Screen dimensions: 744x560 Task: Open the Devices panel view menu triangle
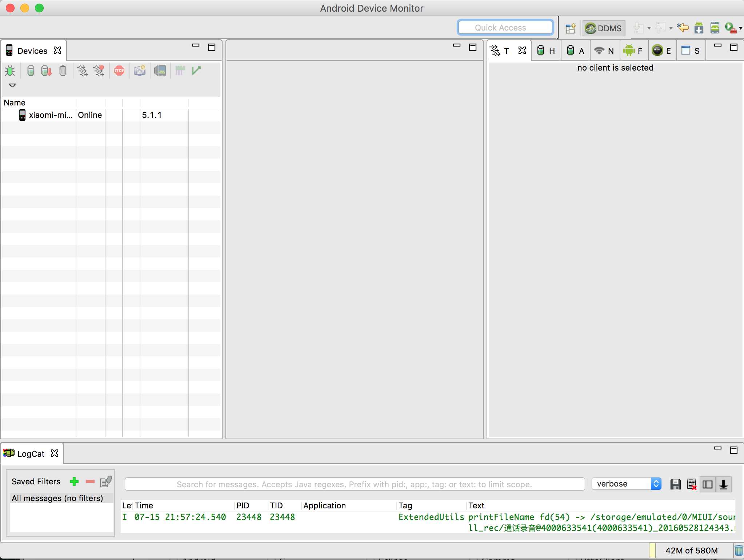[12, 85]
